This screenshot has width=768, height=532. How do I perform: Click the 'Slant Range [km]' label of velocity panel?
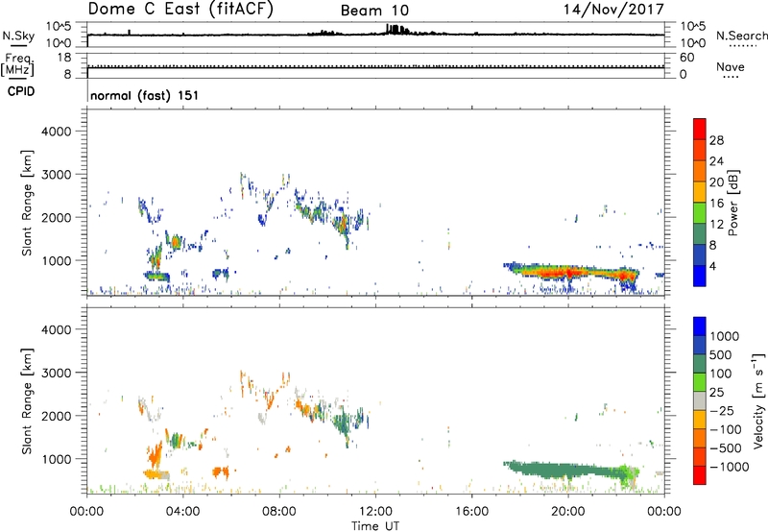27,401
